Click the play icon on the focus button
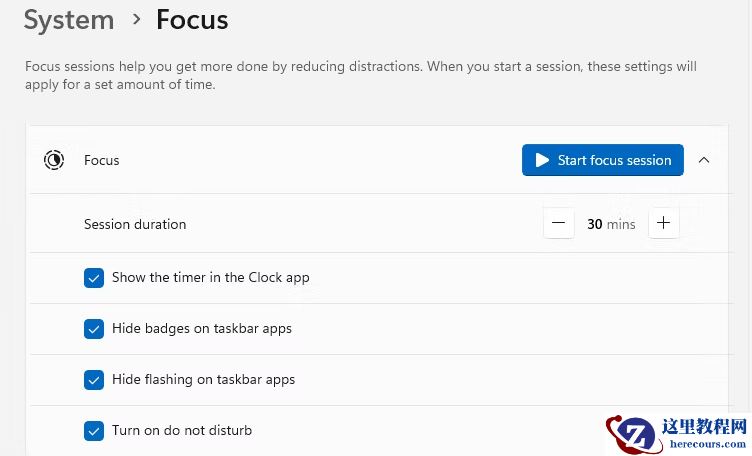Image resolution: width=752 pixels, height=456 pixels. [542, 160]
